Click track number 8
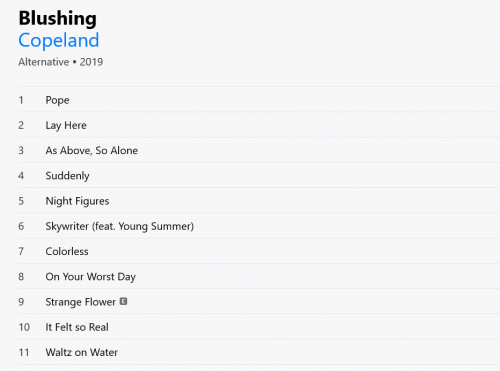The image size is (500, 371). (x=21, y=277)
